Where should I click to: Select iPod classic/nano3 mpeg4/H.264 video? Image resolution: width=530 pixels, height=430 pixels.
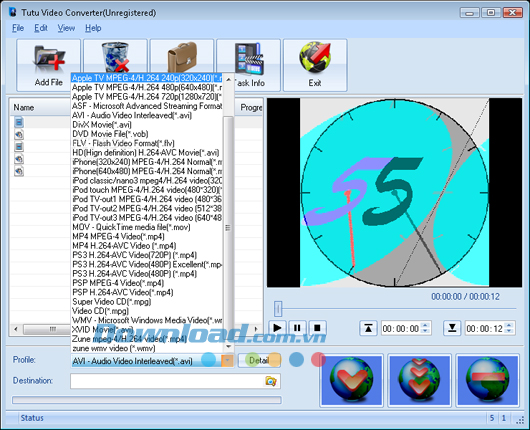click(147, 181)
